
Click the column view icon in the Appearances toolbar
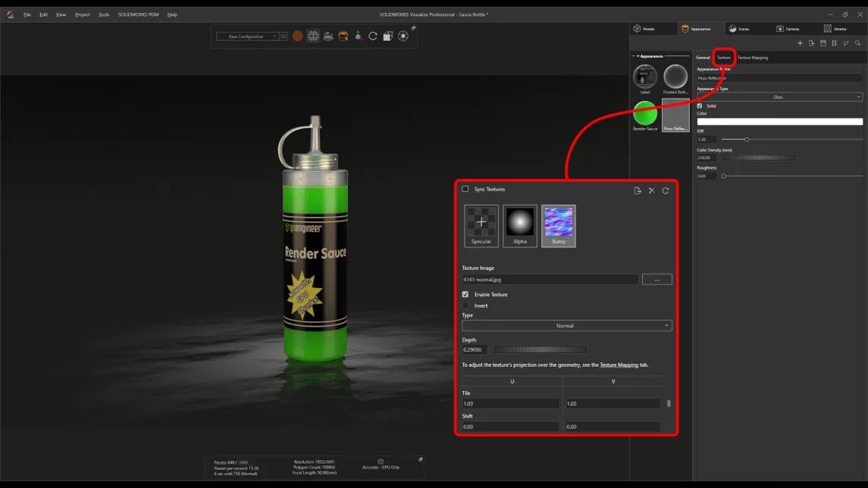point(834,43)
